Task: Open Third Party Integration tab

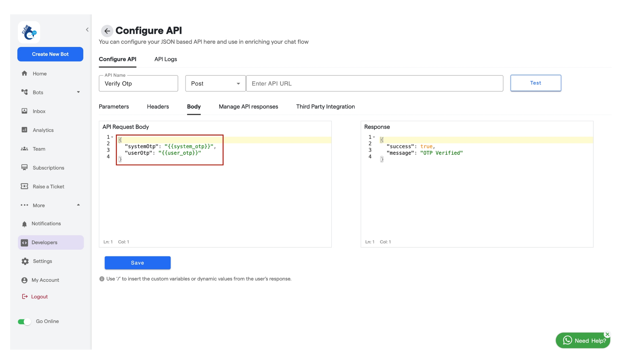Action: pos(325,107)
